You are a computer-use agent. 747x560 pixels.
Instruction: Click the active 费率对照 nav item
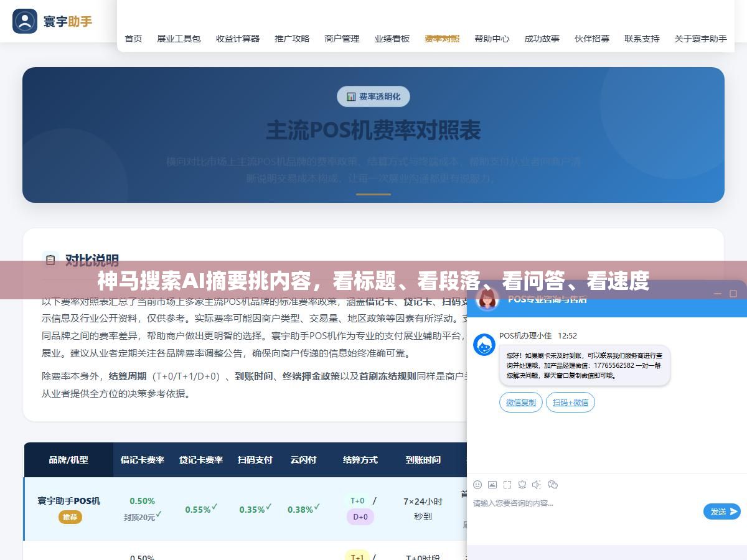[442, 39]
